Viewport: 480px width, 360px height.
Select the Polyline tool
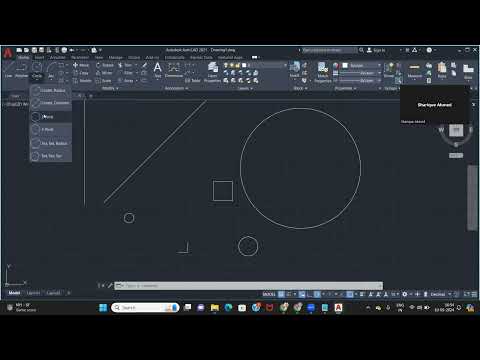pyautogui.click(x=22, y=69)
